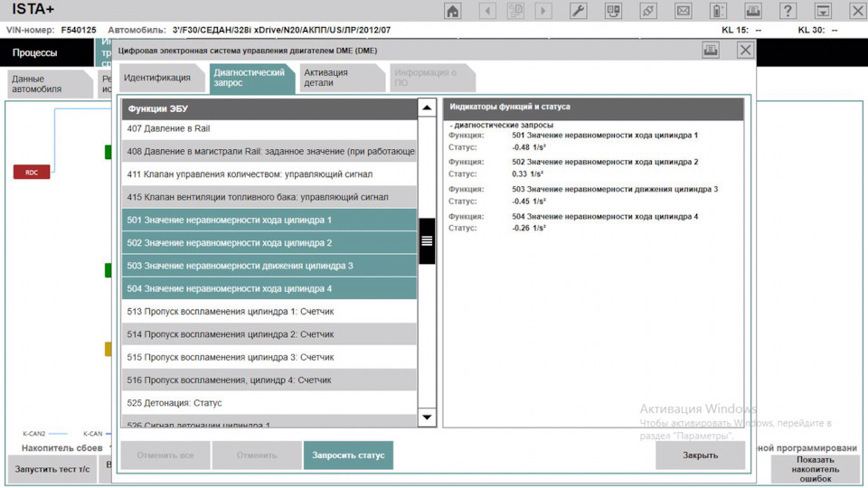Viewport: 868px width, 488px height.
Task: Close the DME dialog with X
Action: [745, 51]
